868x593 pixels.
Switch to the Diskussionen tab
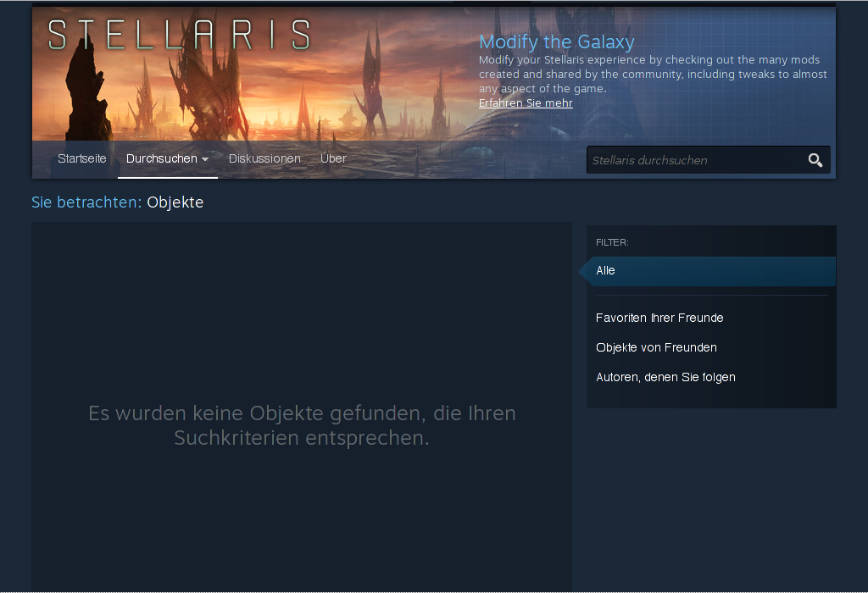click(x=264, y=158)
